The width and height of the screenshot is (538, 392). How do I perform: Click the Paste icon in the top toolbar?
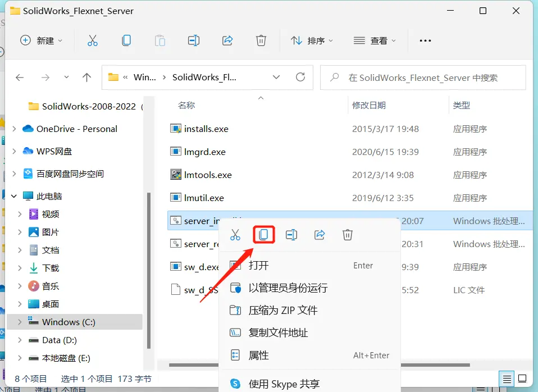point(160,40)
